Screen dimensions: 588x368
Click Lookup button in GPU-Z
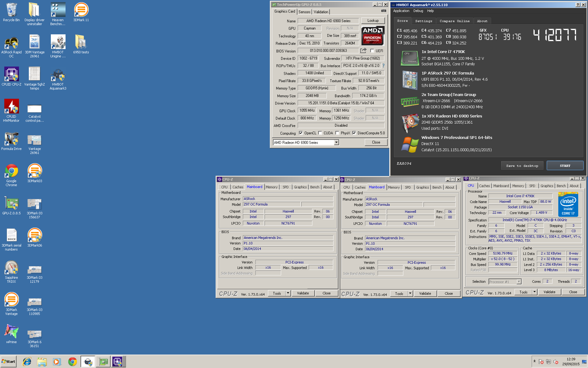[373, 21]
